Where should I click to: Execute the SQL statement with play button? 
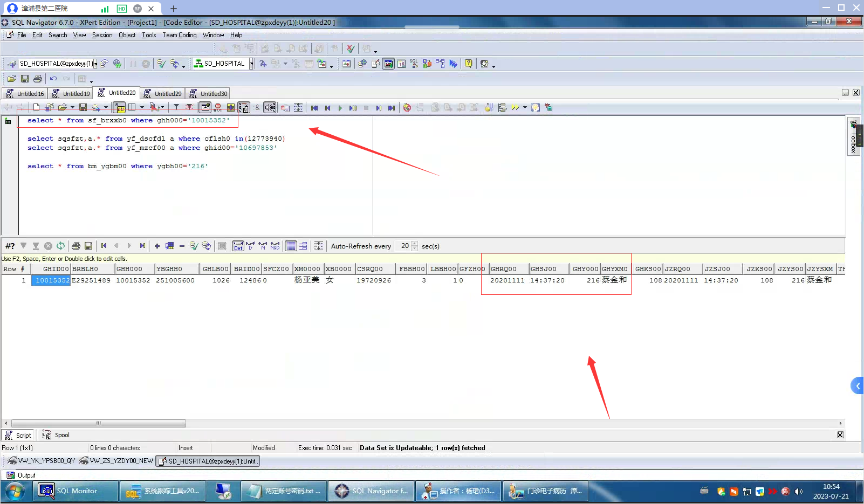[340, 108]
